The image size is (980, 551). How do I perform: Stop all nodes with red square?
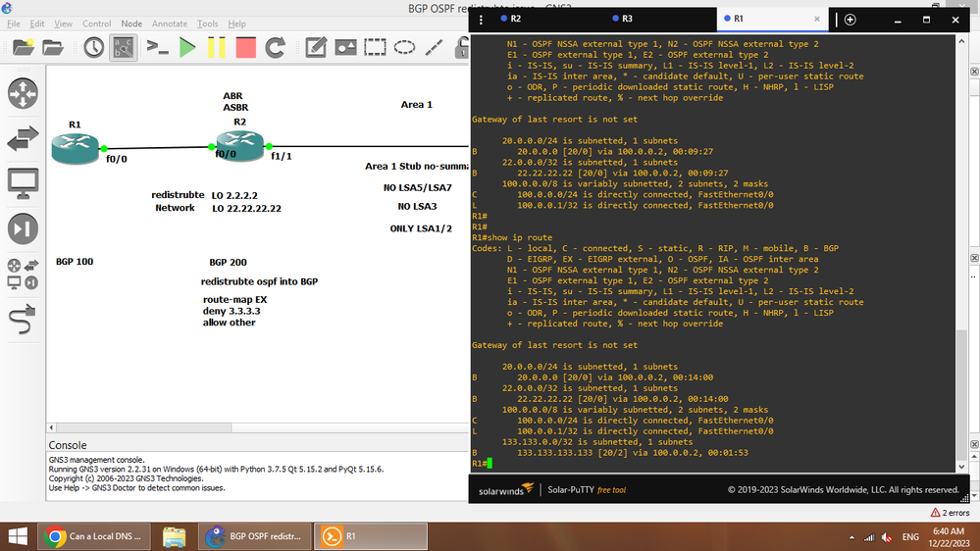tap(245, 47)
